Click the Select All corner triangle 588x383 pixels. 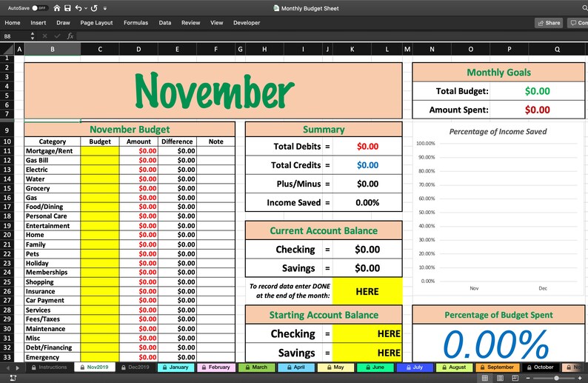click(7, 49)
